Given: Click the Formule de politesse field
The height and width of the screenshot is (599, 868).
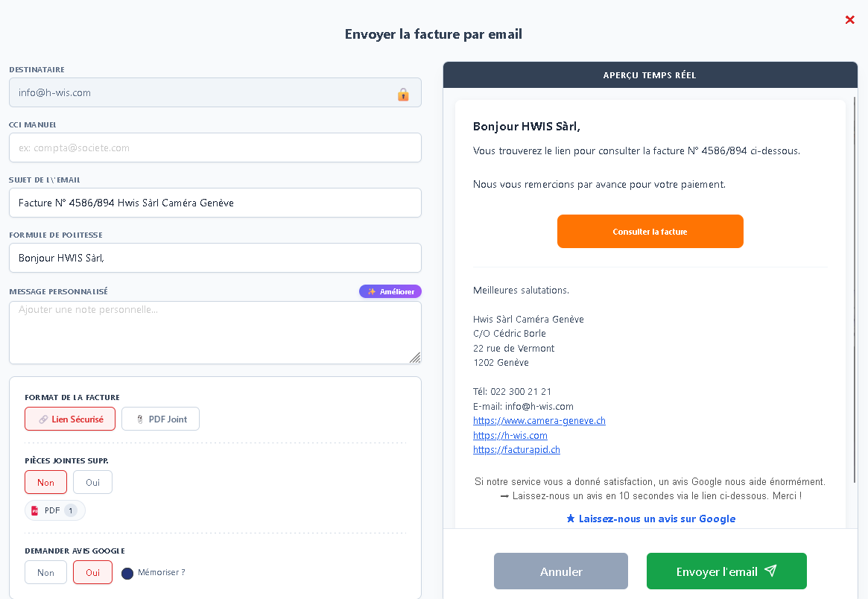Looking at the screenshot, I should pos(215,258).
